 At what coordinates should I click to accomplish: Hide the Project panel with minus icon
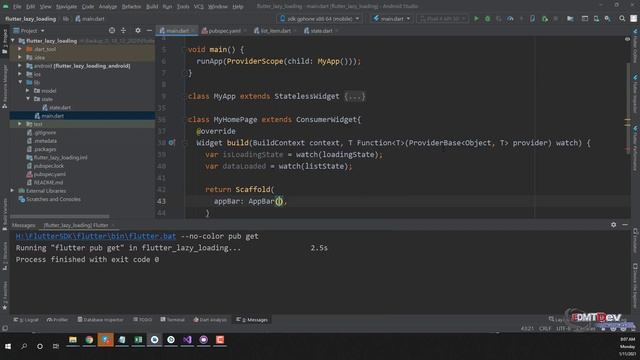click(x=149, y=31)
